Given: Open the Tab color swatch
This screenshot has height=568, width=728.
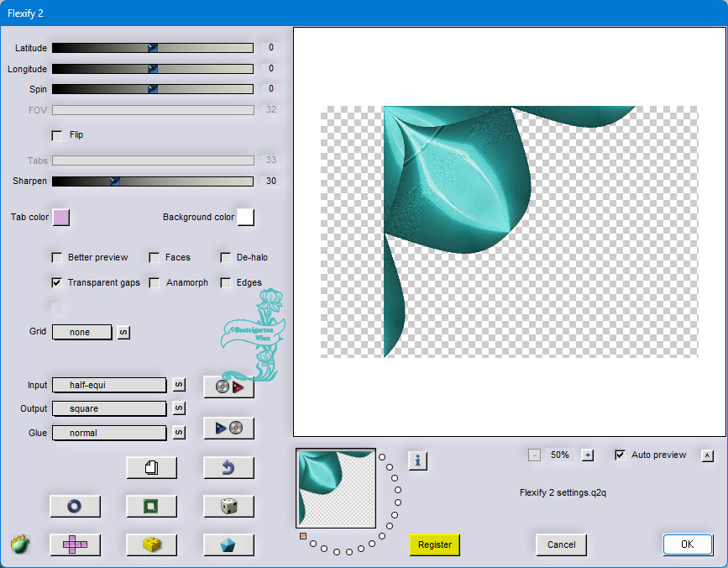Looking at the screenshot, I should coord(61,217).
